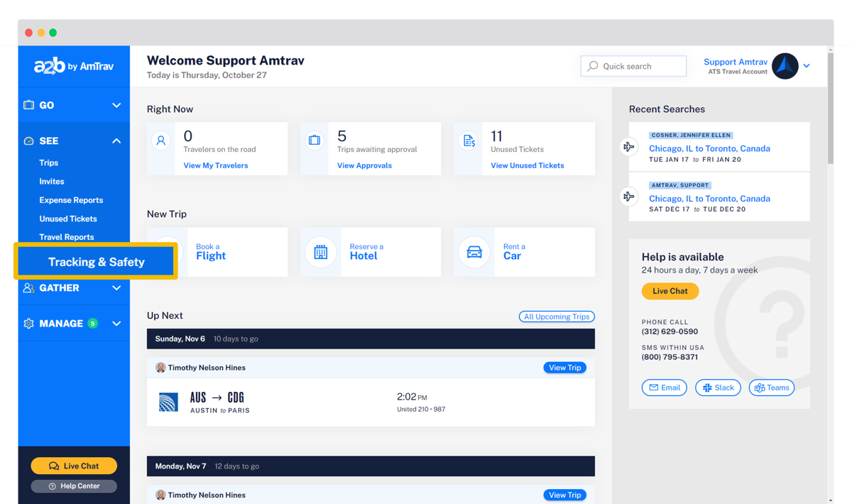
Task: Start a Live Chat from Help panel
Action: 670,291
